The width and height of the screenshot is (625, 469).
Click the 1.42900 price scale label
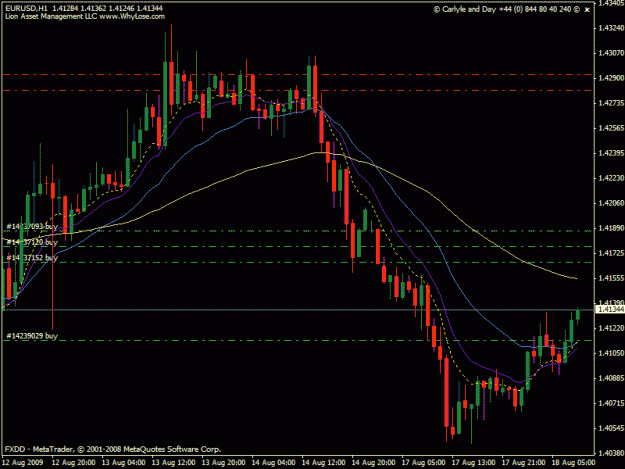coord(611,78)
